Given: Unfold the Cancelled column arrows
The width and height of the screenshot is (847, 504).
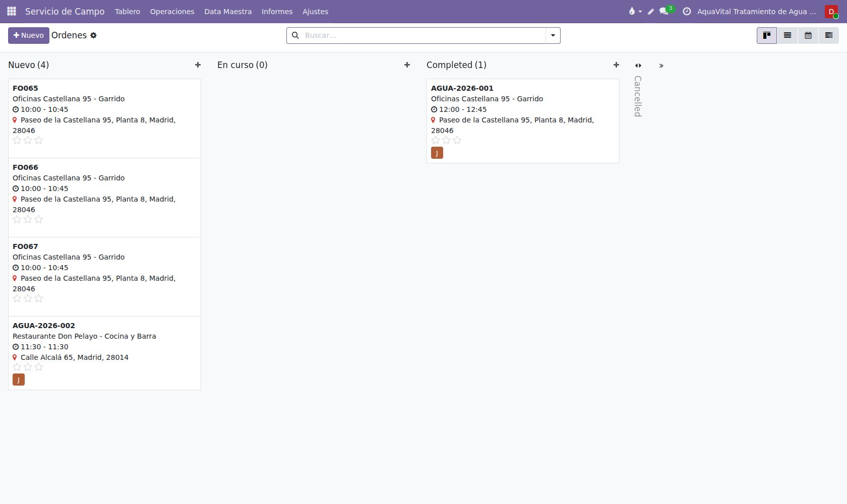Looking at the screenshot, I should point(638,66).
